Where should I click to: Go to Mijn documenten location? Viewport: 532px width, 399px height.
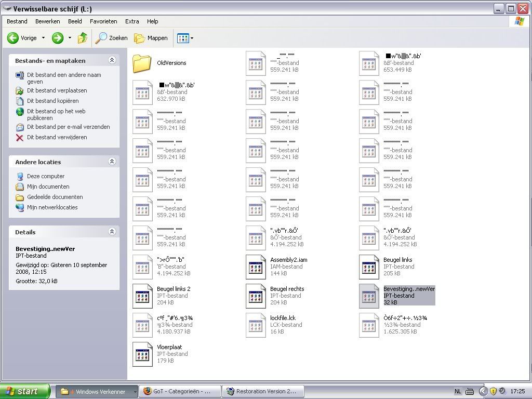coord(48,187)
